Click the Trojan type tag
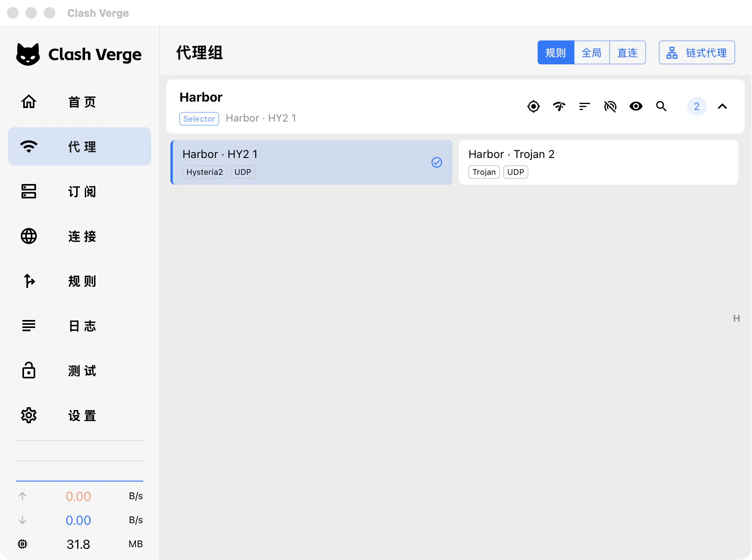Viewport: 752px width, 560px height. (484, 172)
